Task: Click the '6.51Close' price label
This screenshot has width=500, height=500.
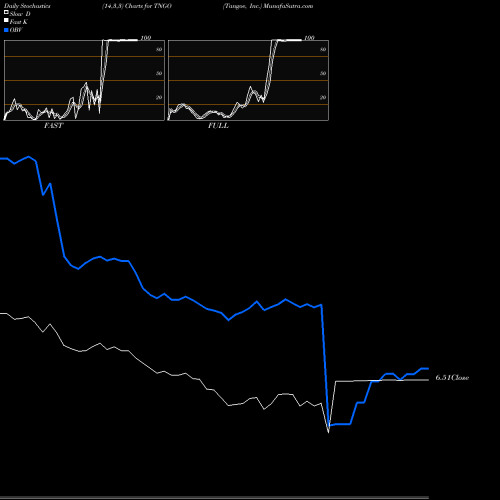Action: point(452,378)
